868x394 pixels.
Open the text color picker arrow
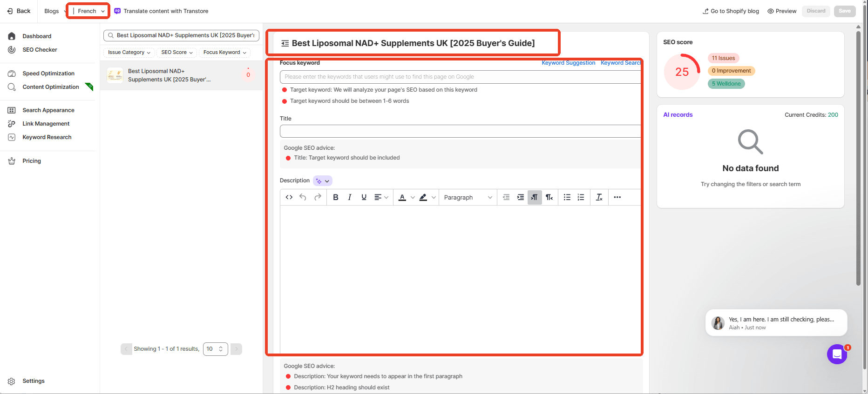(x=413, y=197)
